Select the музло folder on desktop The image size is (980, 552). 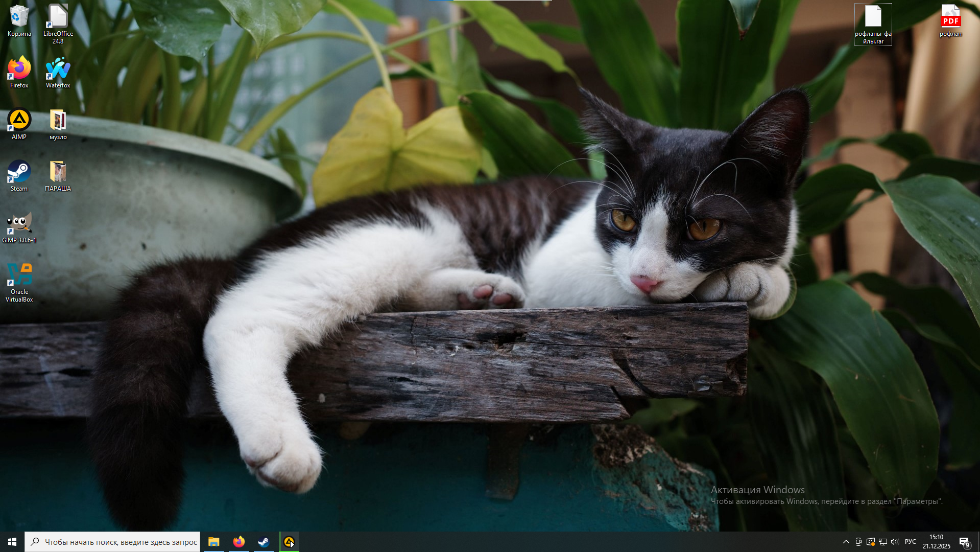click(58, 124)
